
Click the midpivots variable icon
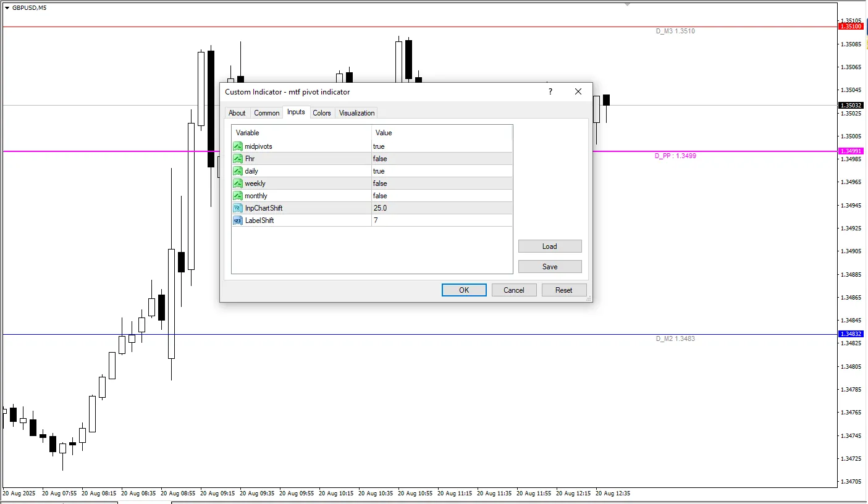[x=238, y=146]
